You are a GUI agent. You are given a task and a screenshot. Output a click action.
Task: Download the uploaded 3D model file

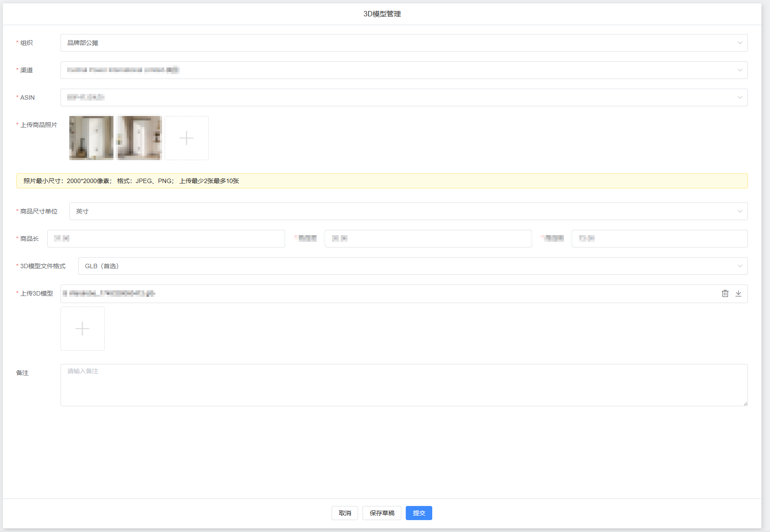pyautogui.click(x=738, y=294)
